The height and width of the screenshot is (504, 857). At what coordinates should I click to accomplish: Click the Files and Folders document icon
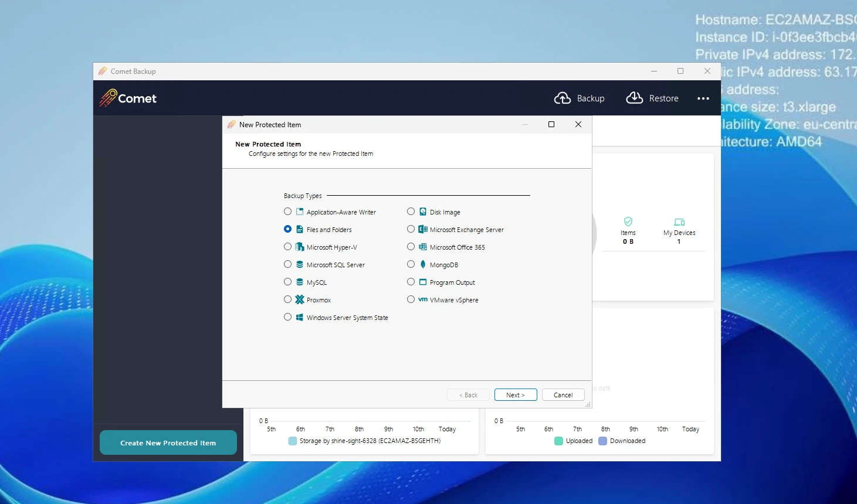pos(300,229)
